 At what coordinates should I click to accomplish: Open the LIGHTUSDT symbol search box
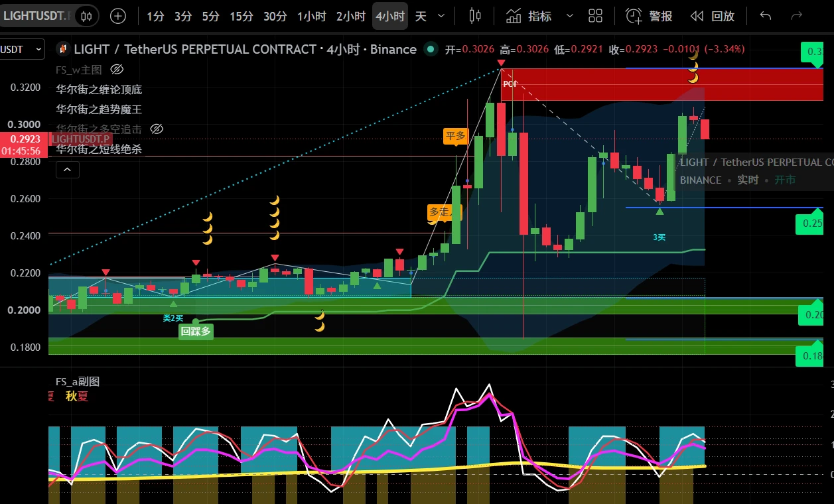point(36,15)
